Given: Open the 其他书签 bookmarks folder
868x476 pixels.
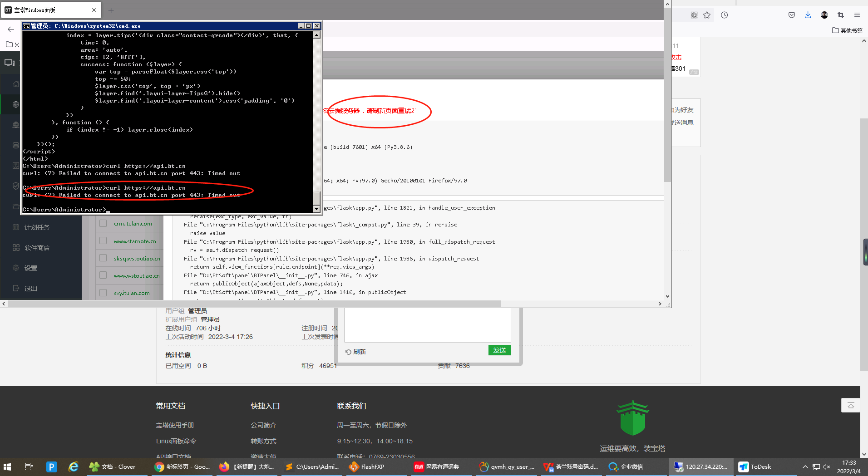Looking at the screenshot, I should point(847,30).
